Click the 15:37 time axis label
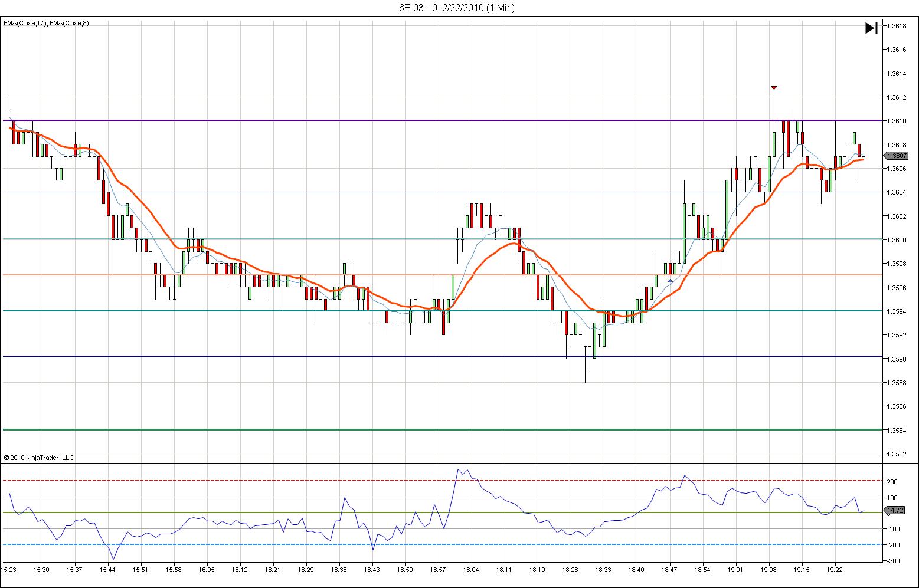 pos(74,570)
